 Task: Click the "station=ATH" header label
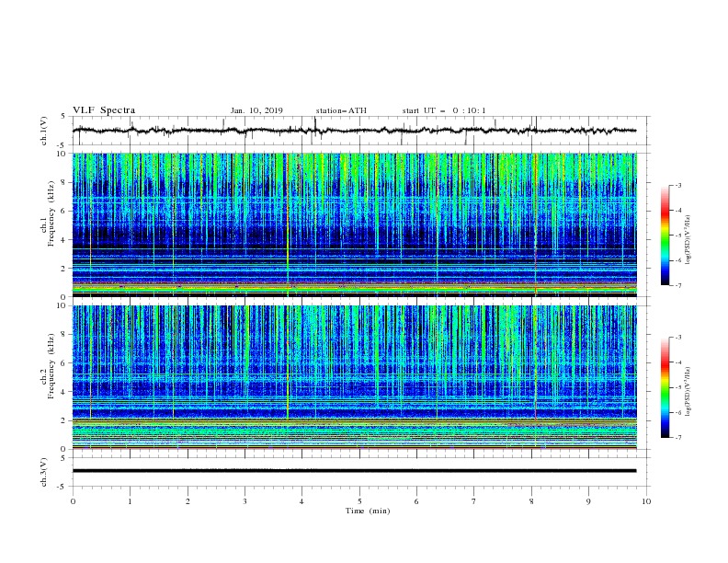pyautogui.click(x=341, y=110)
